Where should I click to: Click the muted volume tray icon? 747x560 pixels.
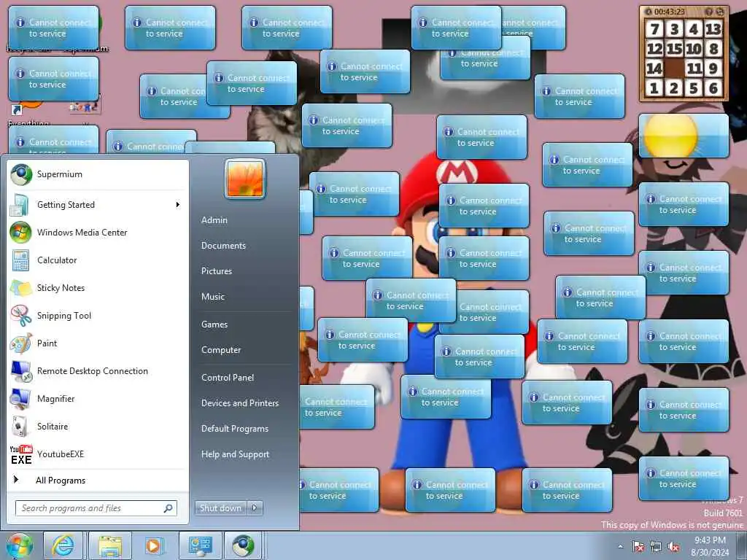click(x=673, y=547)
